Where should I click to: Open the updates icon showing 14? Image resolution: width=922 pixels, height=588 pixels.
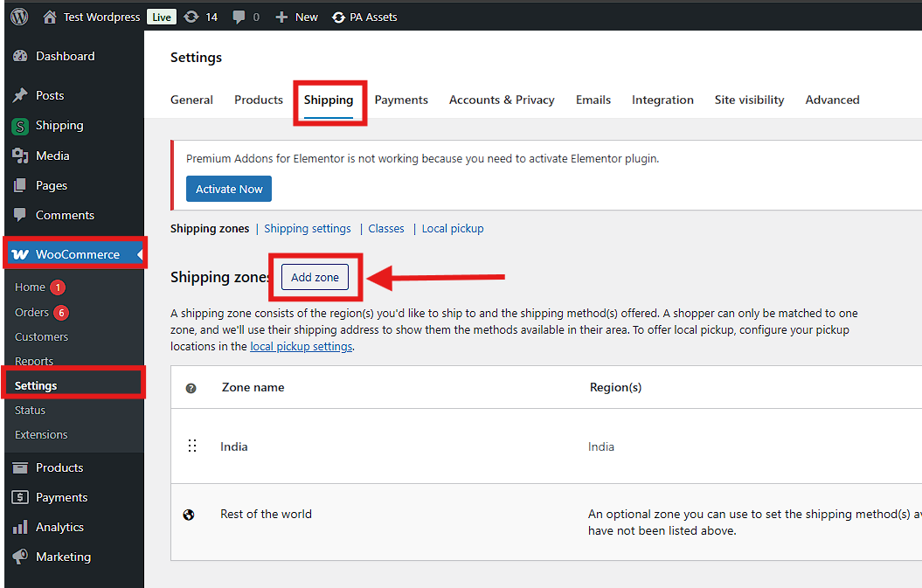point(200,17)
